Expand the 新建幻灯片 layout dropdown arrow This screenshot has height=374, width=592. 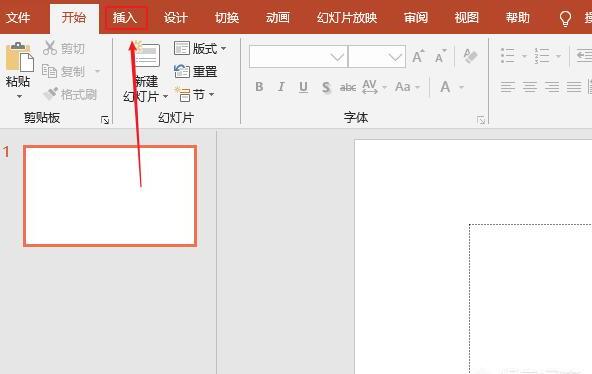165,97
